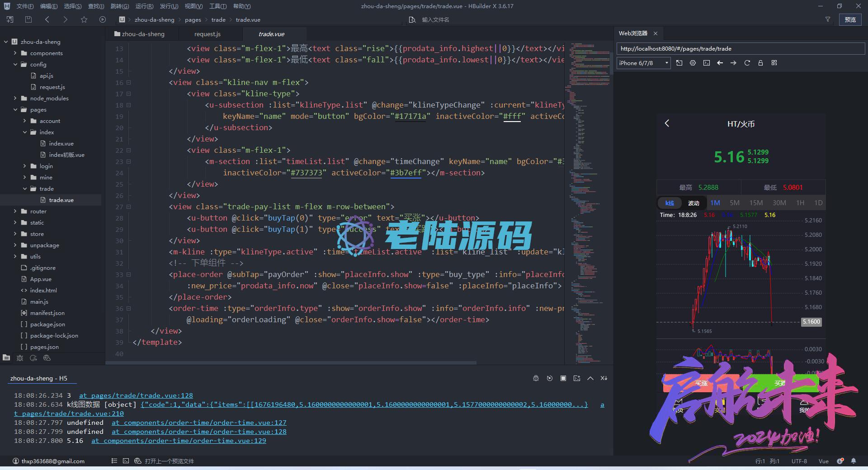Select 1D time interval

(x=818, y=203)
